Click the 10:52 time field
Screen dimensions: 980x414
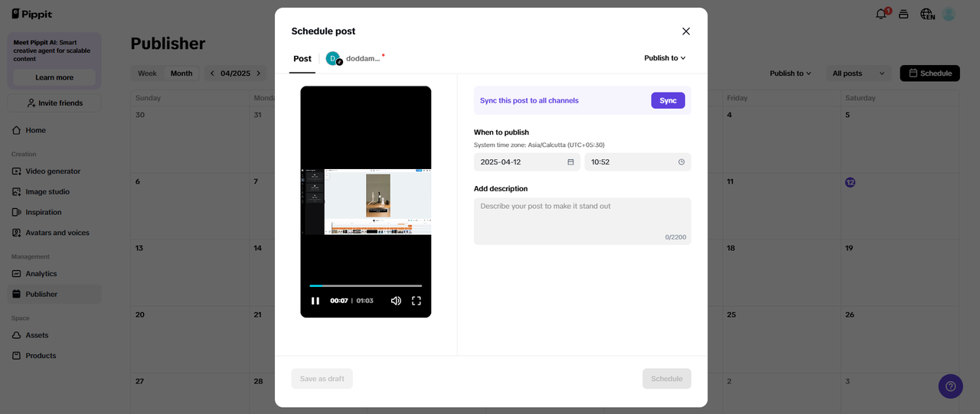[x=638, y=162]
